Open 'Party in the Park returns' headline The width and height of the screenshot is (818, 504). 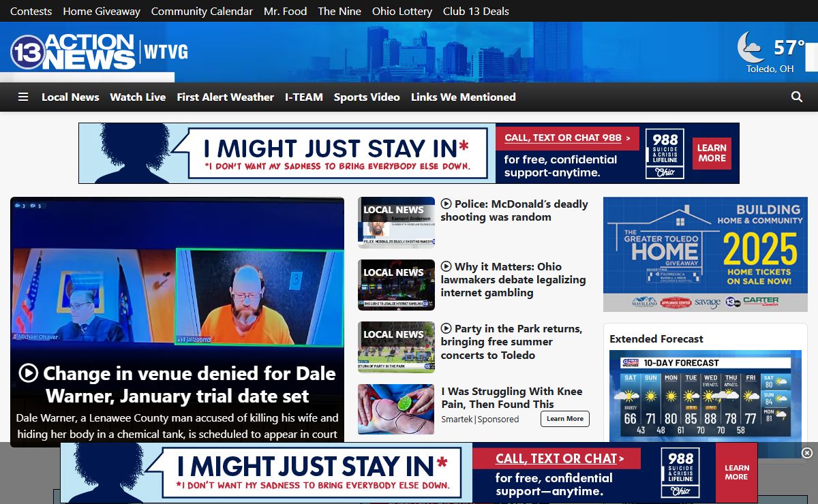pos(511,342)
